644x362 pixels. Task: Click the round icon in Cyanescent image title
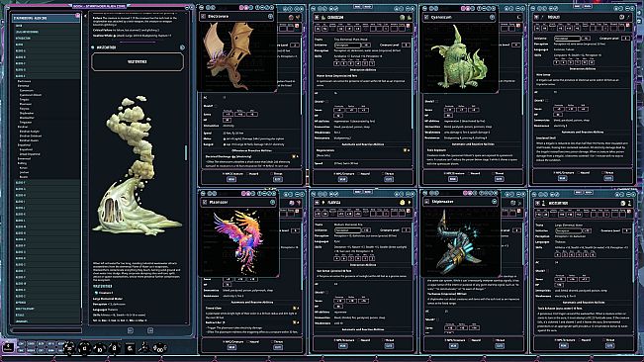click(x=492, y=17)
